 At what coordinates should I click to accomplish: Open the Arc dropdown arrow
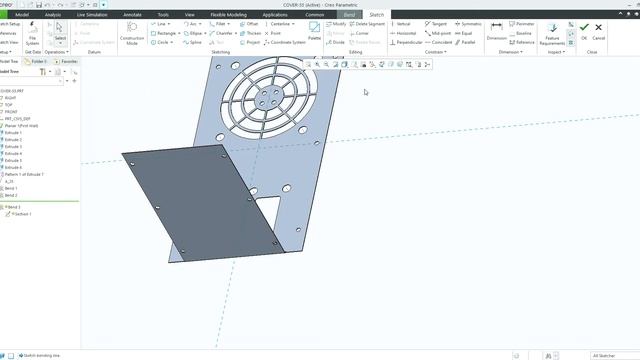(200, 24)
